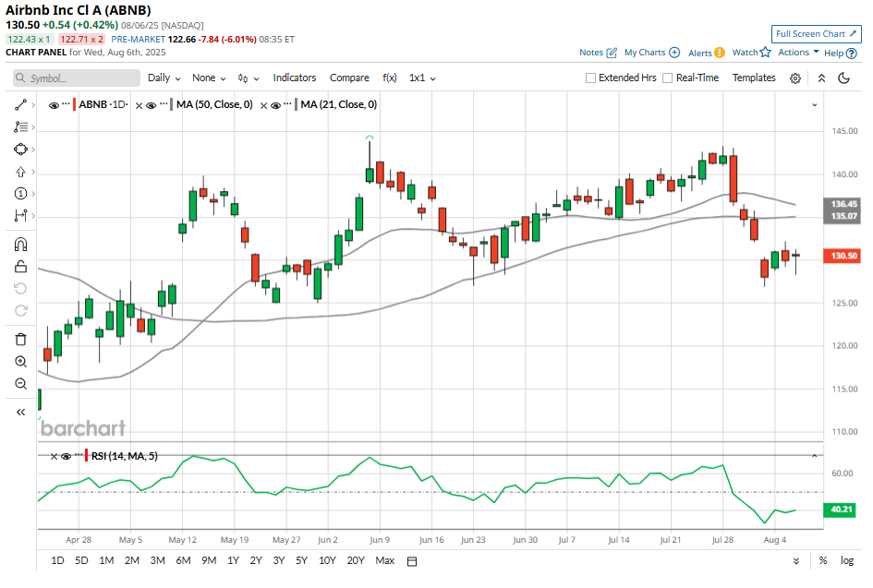Collapse the RSI panel

pyautogui.click(x=814, y=456)
